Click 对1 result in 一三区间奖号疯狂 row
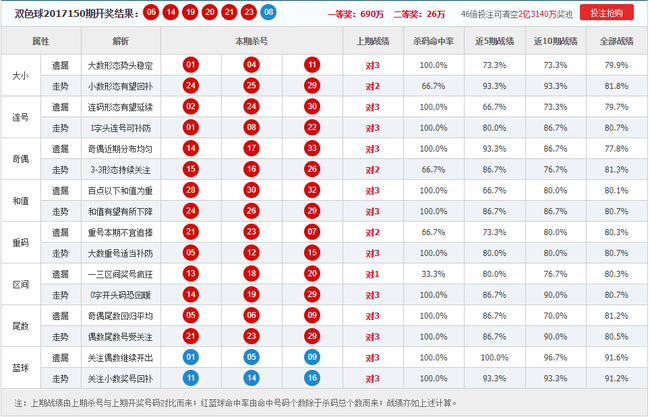Screen dimensions: 650x417 [x=372, y=274]
